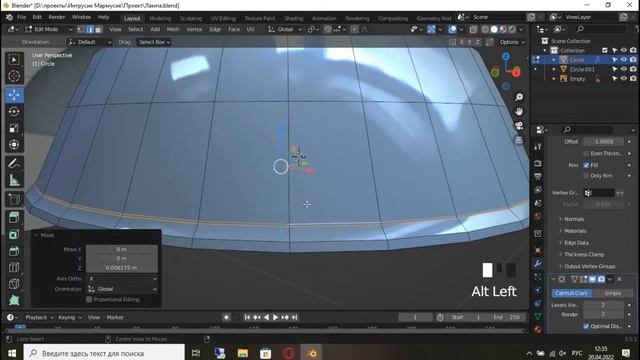Open the Render menu
Image resolution: width=640 pixels, height=360 pixels.
pyautogui.click(x=57, y=17)
